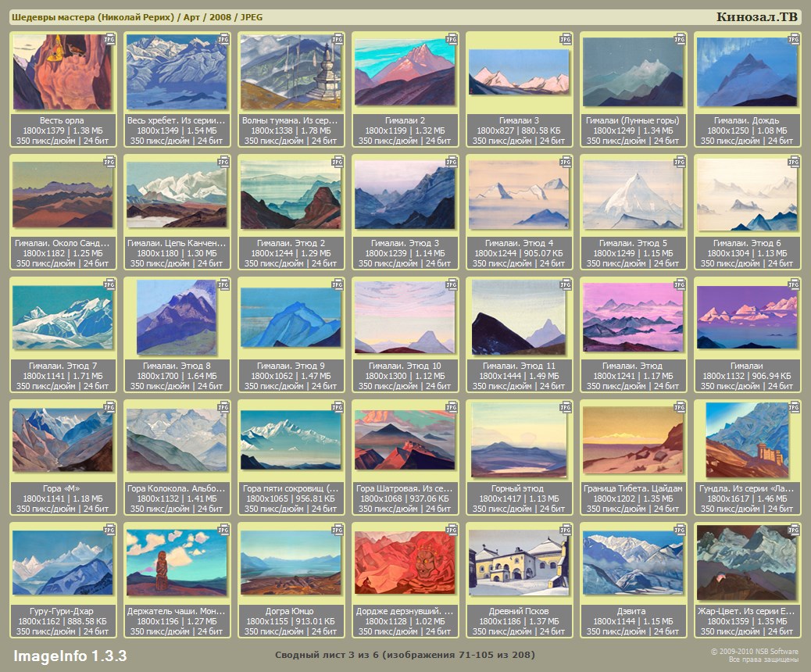Click the «ImageInfo 1.3.3» label
The image size is (811, 672).
tap(70, 656)
